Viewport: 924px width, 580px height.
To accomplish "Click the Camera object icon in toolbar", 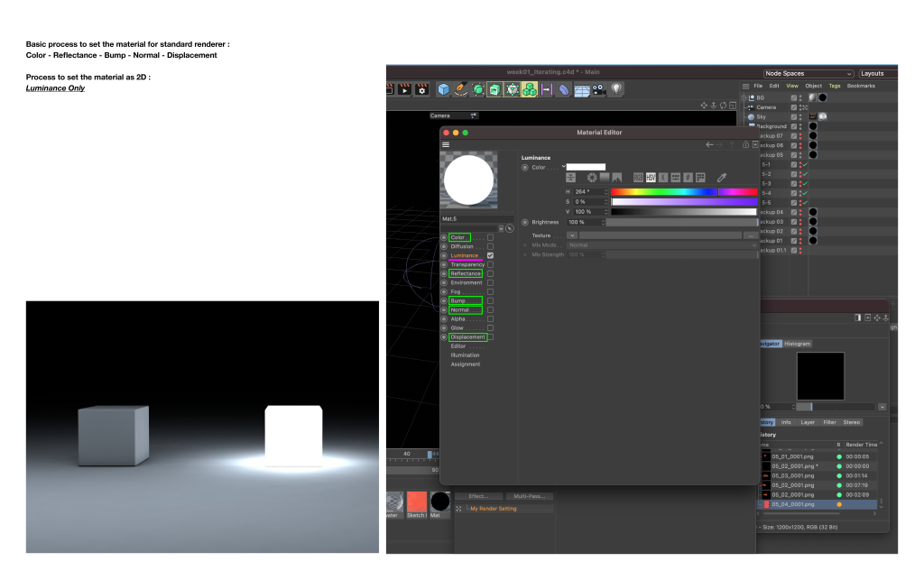I will click(x=598, y=89).
